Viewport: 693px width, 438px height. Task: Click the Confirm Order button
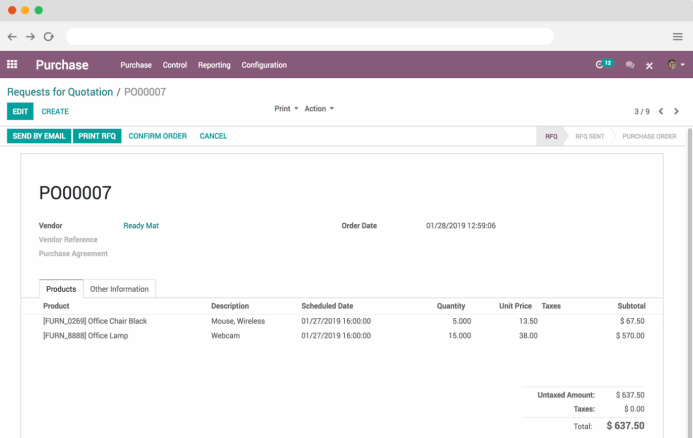tap(157, 136)
